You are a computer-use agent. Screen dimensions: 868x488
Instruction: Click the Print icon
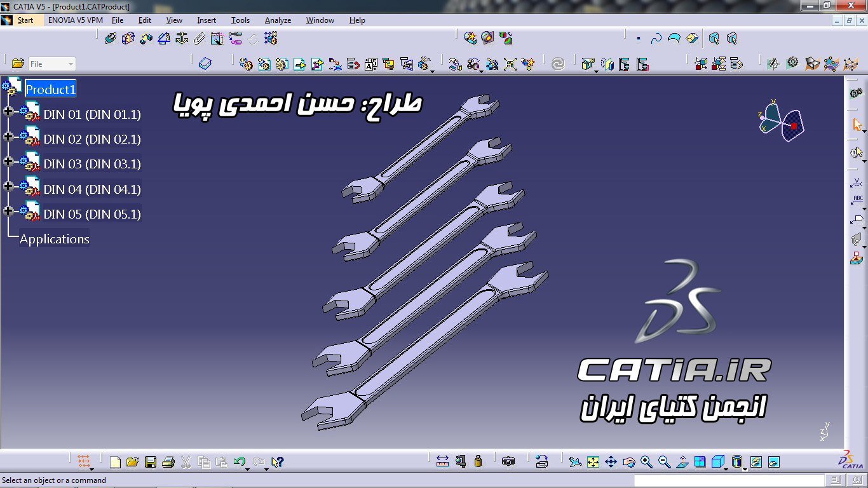[168, 462]
